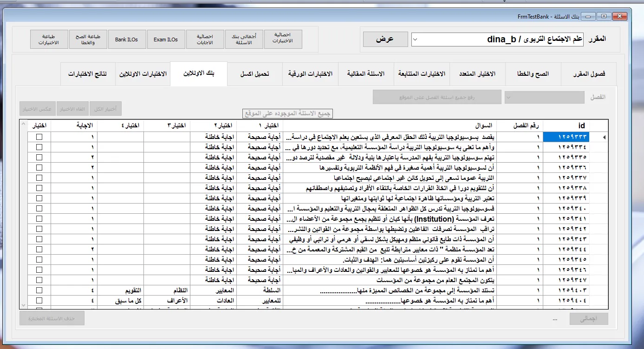Image resolution: width=644 pixels, height=349 pixels.
Task: Tick checkbox for question 1259336
Action: pyautogui.click(x=39, y=168)
